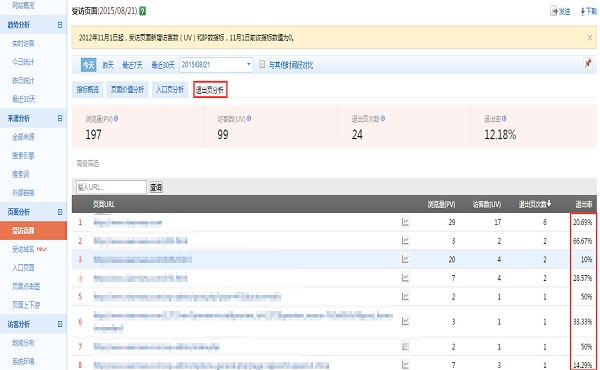Click the 查询 search button
This screenshot has height=370, width=600.
[x=156, y=187]
